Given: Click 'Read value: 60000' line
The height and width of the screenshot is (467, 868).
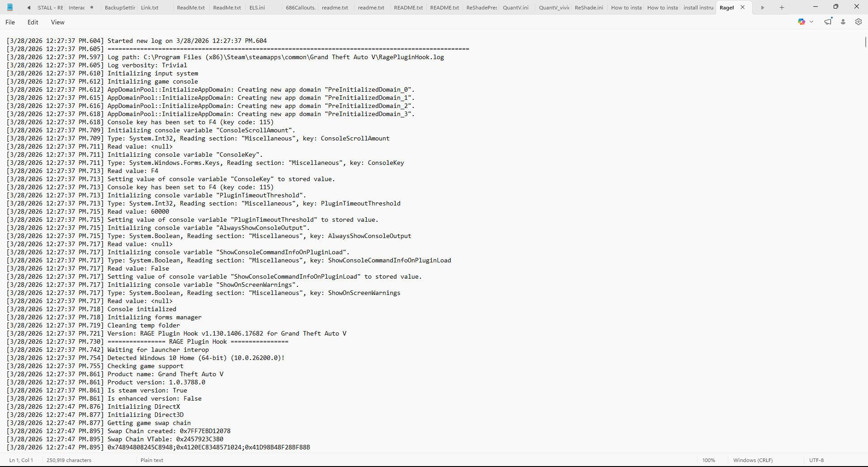Looking at the screenshot, I should pyautogui.click(x=88, y=211).
